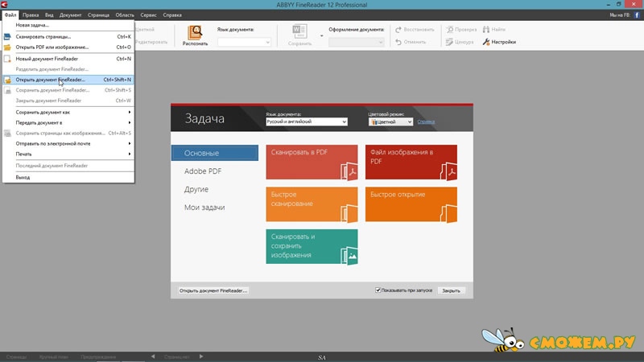This screenshot has width=644, height=362.
Task: Choose Новая задача... from Файл menu
Action: (68, 25)
